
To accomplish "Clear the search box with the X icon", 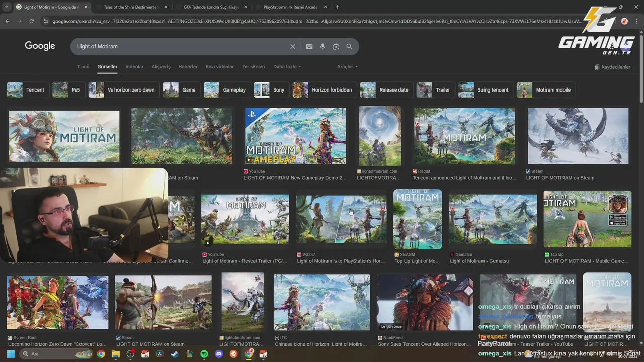I will pyautogui.click(x=293, y=46).
